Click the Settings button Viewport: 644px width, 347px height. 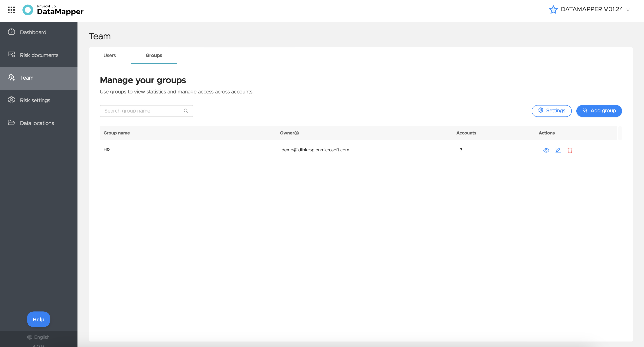552,111
